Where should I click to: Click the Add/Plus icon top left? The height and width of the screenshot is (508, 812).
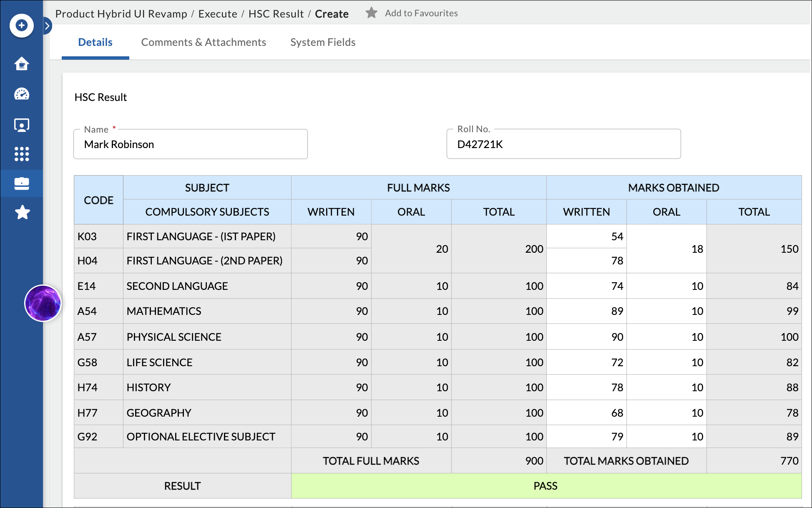pos(21,25)
